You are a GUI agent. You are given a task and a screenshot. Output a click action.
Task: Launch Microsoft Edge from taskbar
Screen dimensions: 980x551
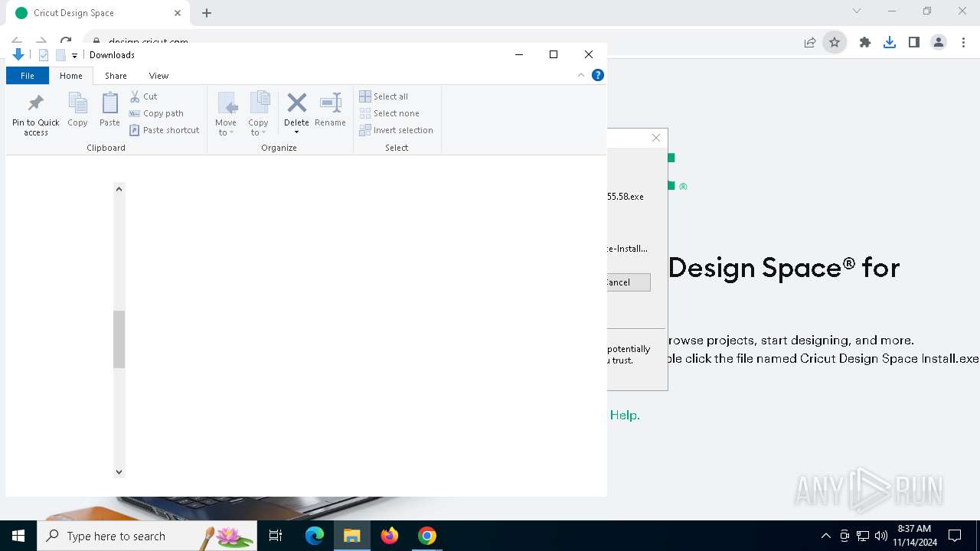point(315,536)
